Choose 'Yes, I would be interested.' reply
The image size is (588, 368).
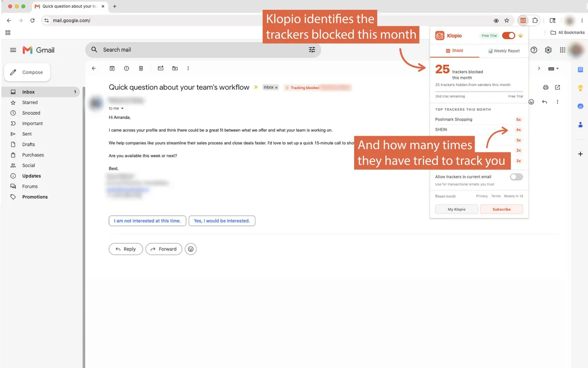click(222, 221)
